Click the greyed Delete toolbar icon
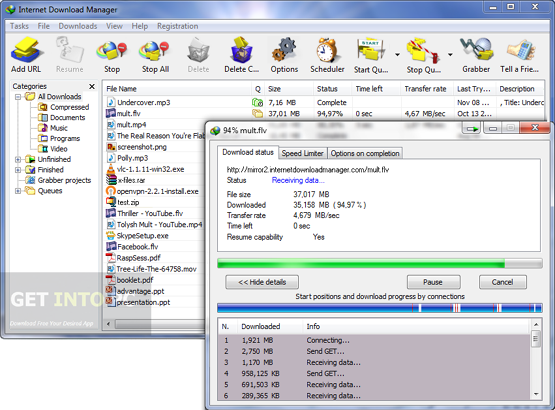This screenshot has width=555, height=410. click(198, 51)
